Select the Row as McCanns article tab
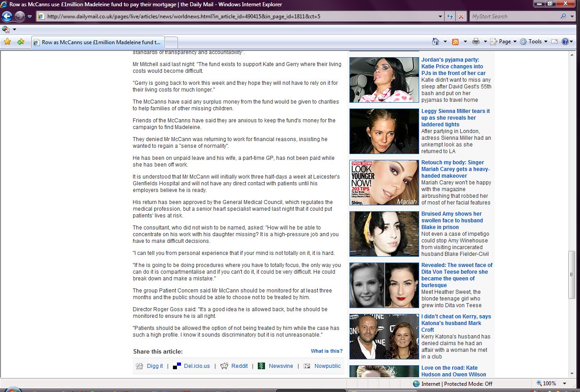The height and width of the screenshot is (392, 580). tap(98, 42)
